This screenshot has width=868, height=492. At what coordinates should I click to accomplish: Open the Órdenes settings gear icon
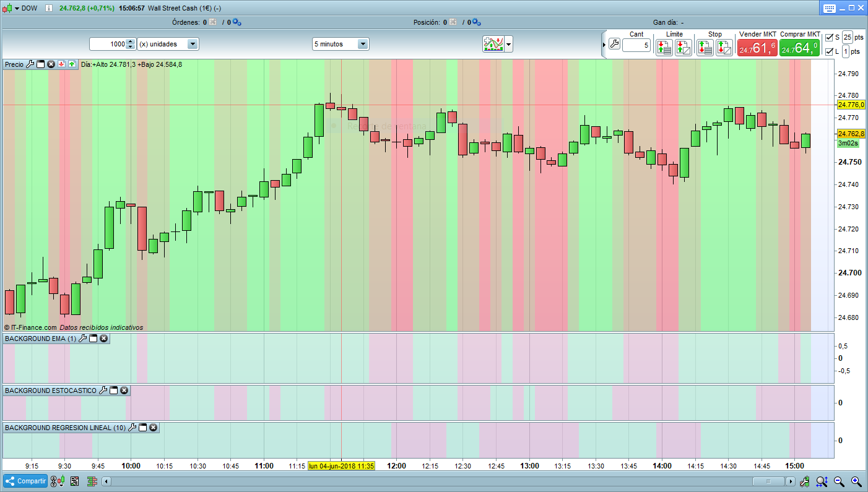[237, 22]
